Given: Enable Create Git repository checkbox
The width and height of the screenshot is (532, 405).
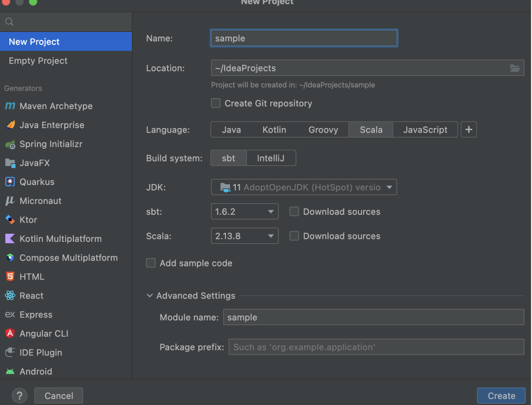Looking at the screenshot, I should coord(216,103).
